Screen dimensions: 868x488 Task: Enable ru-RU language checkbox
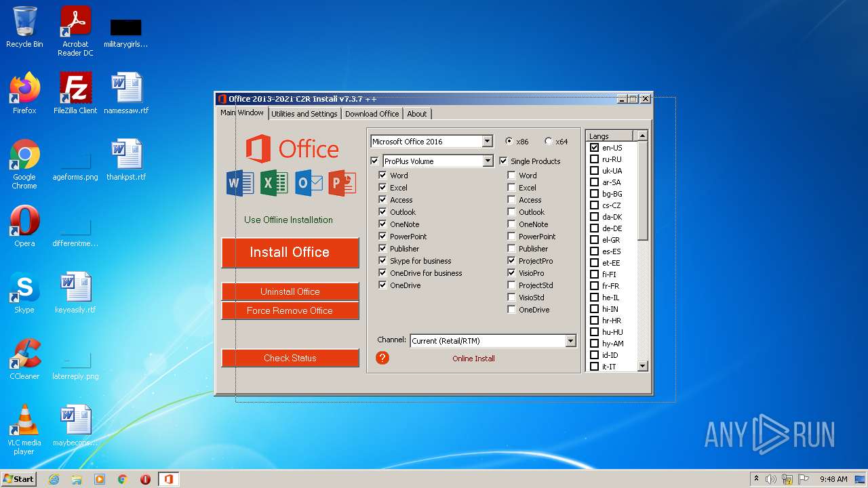point(595,159)
